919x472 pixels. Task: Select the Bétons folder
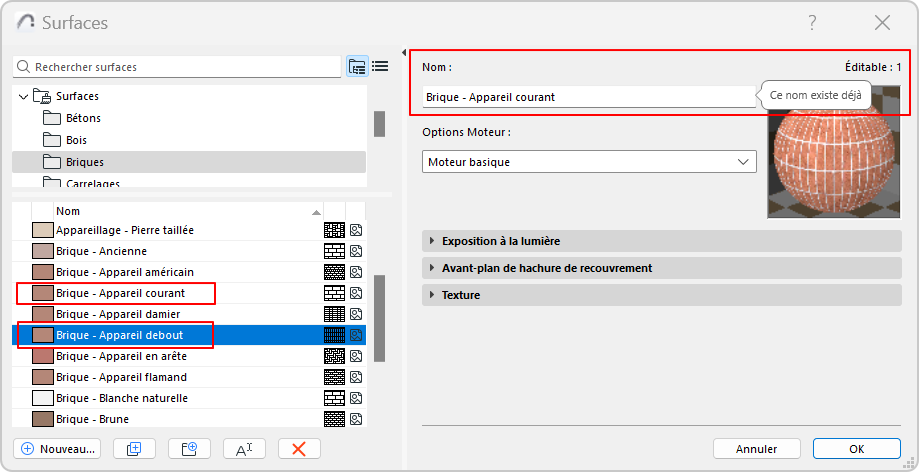pyautogui.click(x=83, y=118)
